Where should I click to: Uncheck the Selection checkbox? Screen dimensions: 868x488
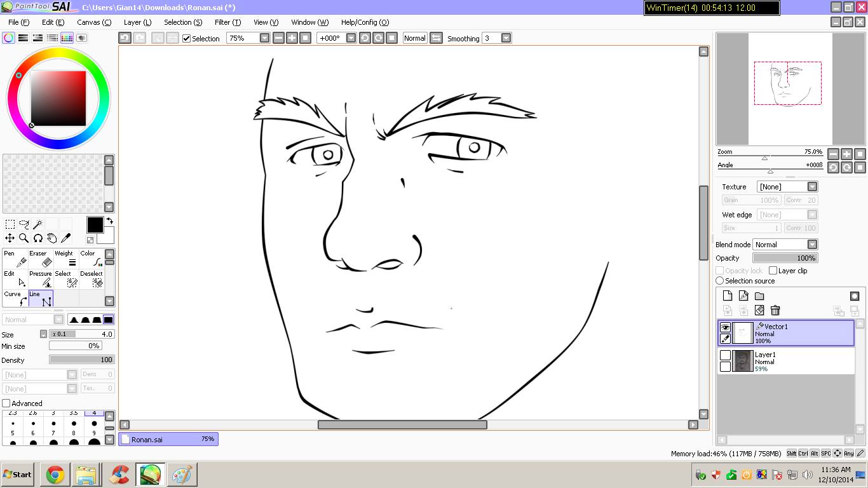point(187,38)
